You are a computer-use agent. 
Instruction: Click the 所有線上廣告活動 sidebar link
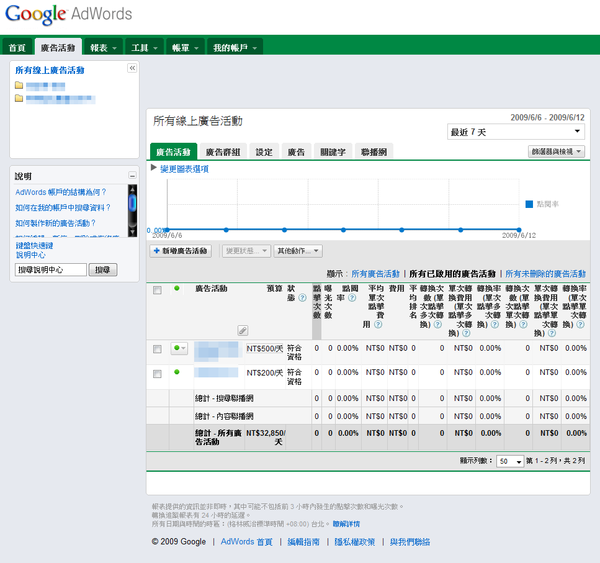[x=50, y=70]
